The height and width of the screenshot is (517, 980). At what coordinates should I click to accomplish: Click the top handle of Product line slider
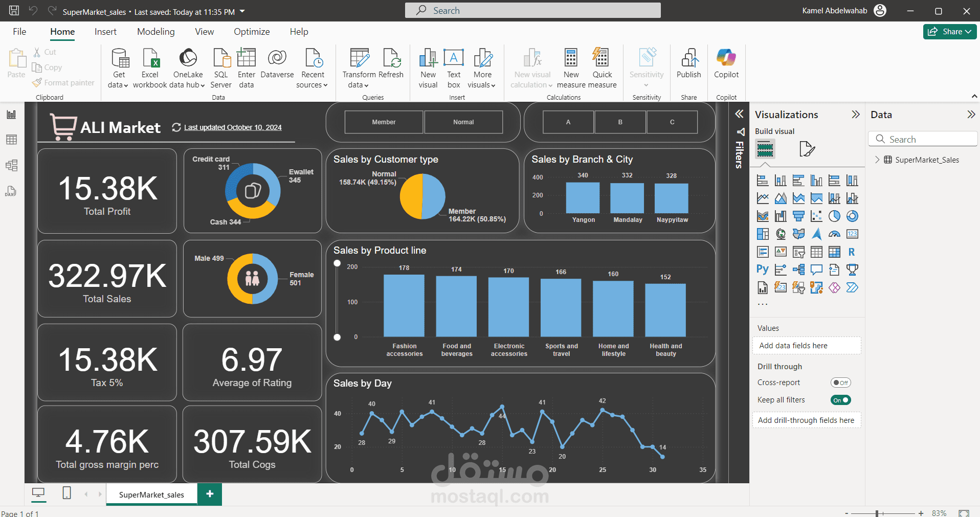coord(337,263)
